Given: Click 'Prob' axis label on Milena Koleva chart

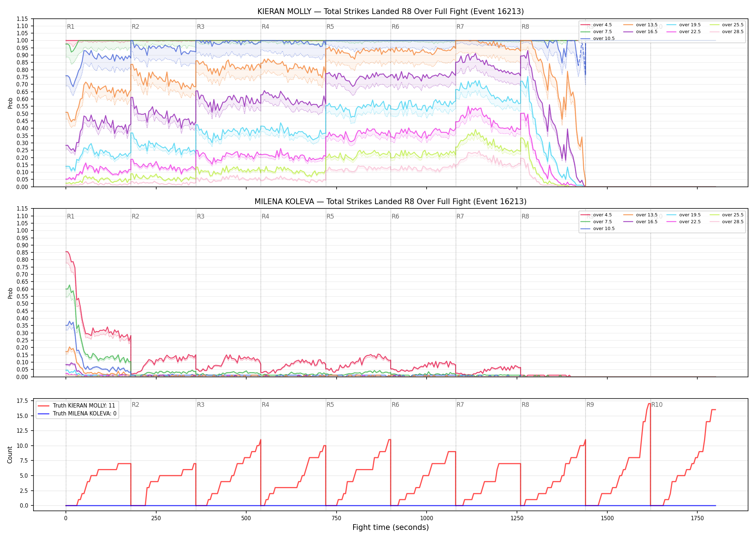Looking at the screenshot, I should [10, 293].
